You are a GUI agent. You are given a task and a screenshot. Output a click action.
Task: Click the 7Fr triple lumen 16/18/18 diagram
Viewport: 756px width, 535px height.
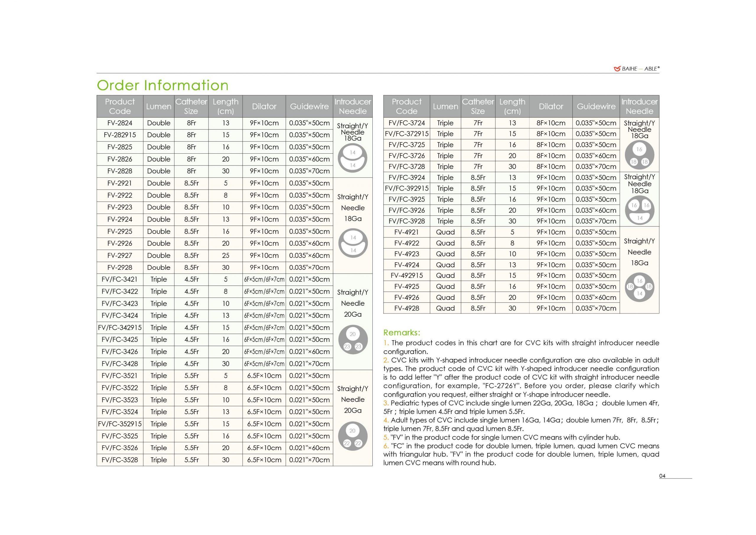(639, 155)
